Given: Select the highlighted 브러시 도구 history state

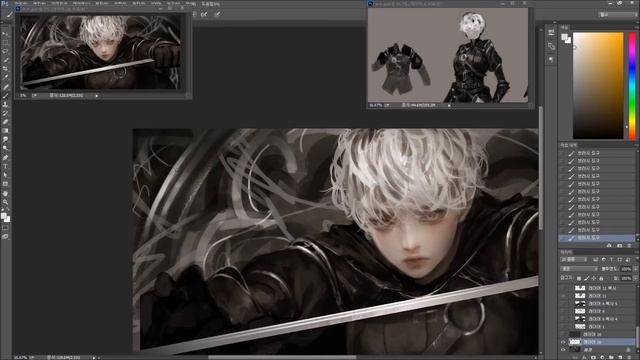Looking at the screenshot, I should coord(597,238).
